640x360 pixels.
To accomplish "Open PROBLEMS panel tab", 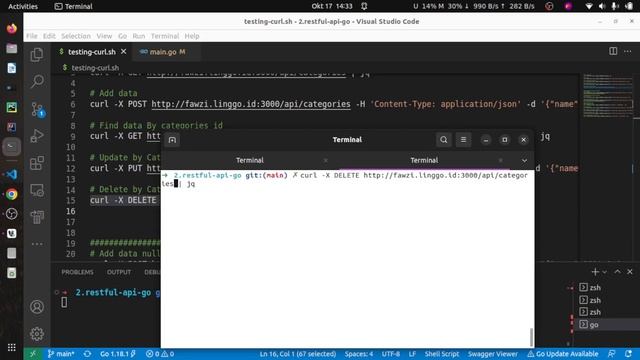I will [78, 272].
